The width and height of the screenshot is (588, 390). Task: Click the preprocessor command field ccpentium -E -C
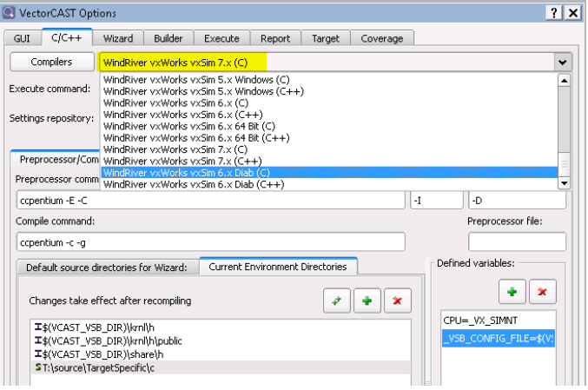point(211,201)
